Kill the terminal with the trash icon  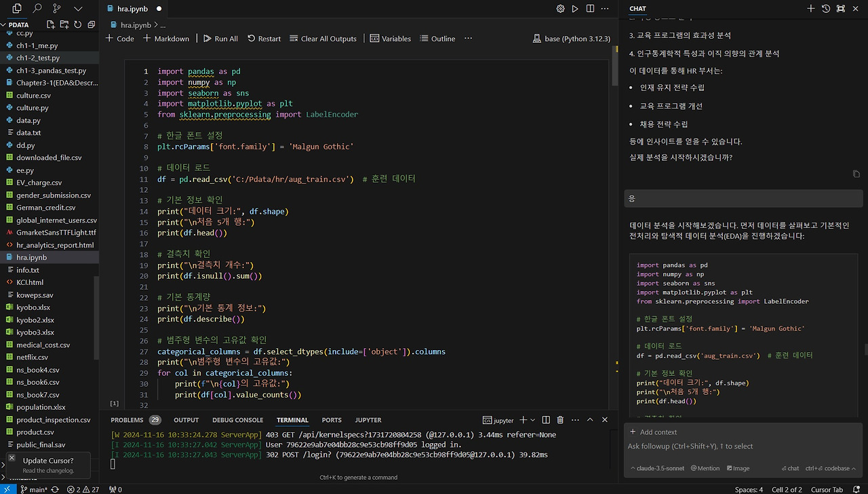click(560, 420)
